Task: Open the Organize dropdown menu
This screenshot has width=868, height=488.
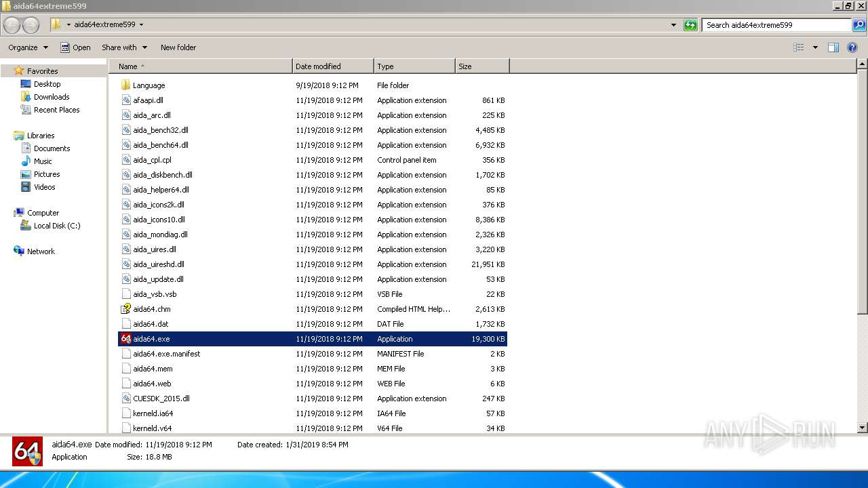Action: pos(28,47)
